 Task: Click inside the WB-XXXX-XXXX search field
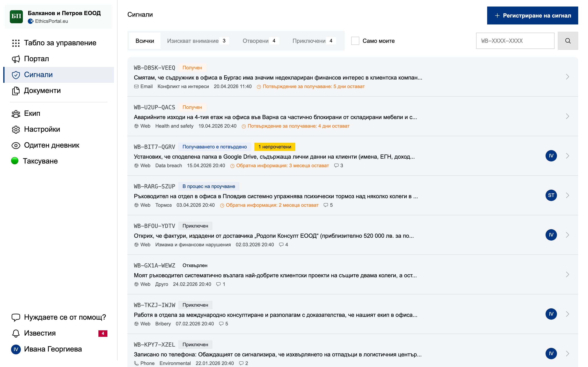tap(515, 41)
